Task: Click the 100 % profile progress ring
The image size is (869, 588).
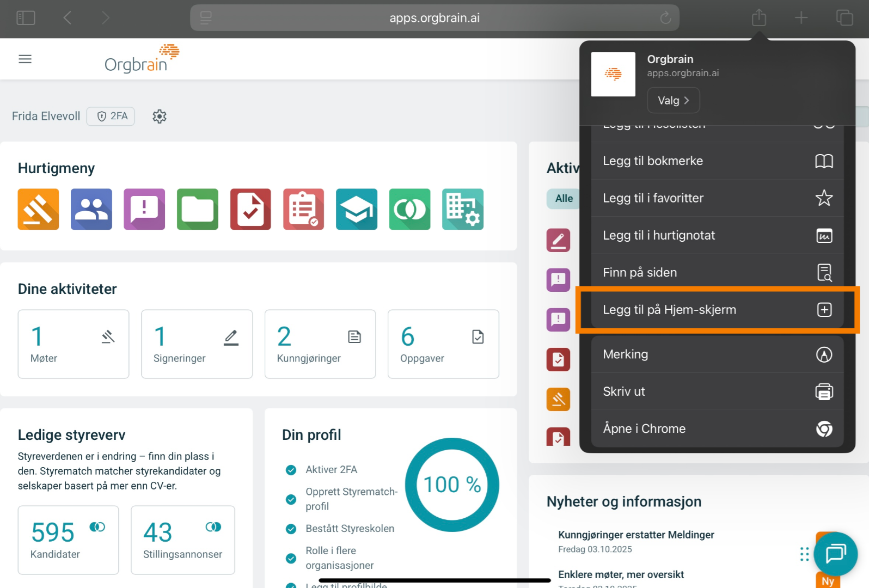Action: pyautogui.click(x=452, y=485)
